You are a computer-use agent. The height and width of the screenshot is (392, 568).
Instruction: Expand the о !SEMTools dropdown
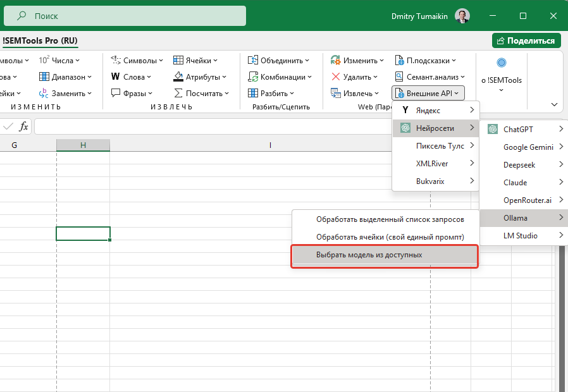[x=502, y=90]
